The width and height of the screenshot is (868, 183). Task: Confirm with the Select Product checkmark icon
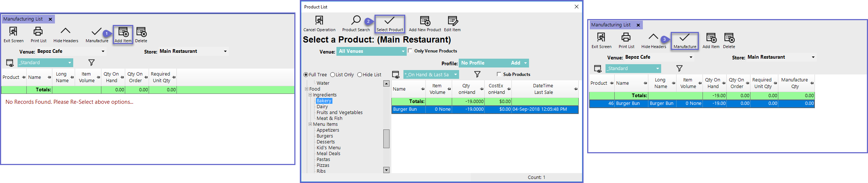click(x=390, y=21)
